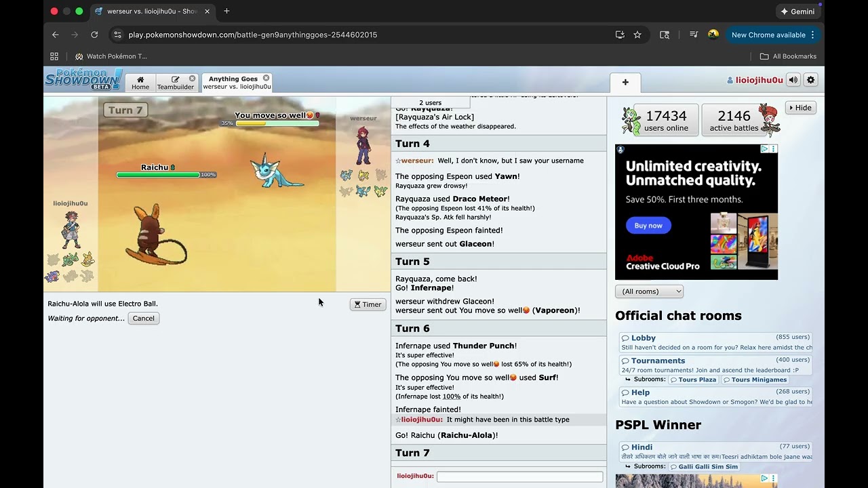This screenshot has width=868, height=488.
Task: Open the 2 users list
Action: click(x=430, y=102)
